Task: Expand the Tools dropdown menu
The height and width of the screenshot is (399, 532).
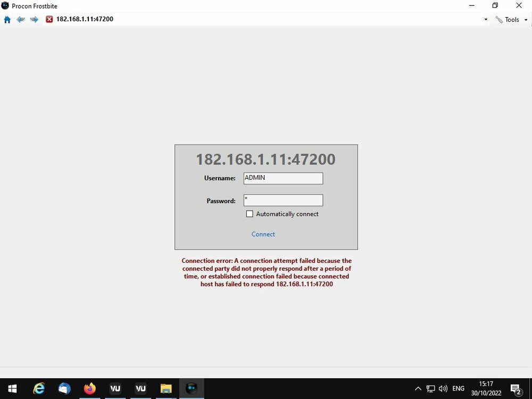Action: [x=526, y=19]
